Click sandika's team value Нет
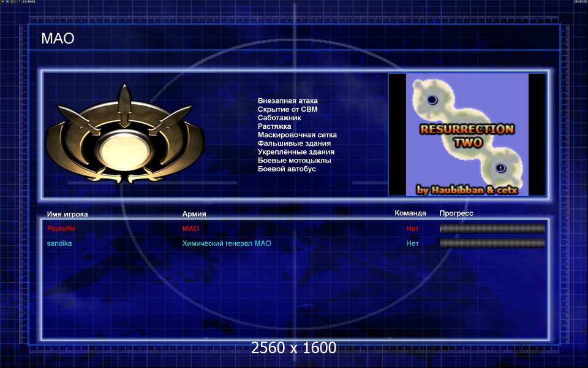 point(412,243)
